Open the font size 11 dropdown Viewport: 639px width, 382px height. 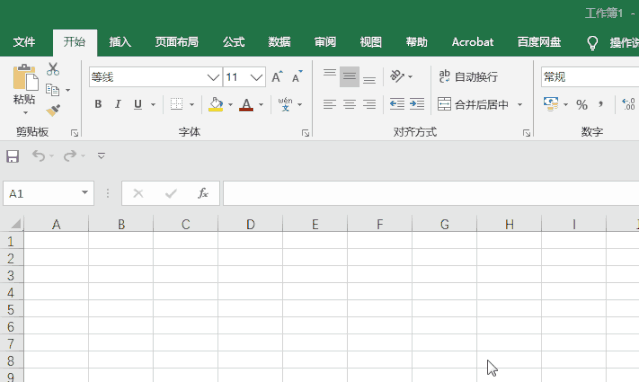click(x=256, y=77)
